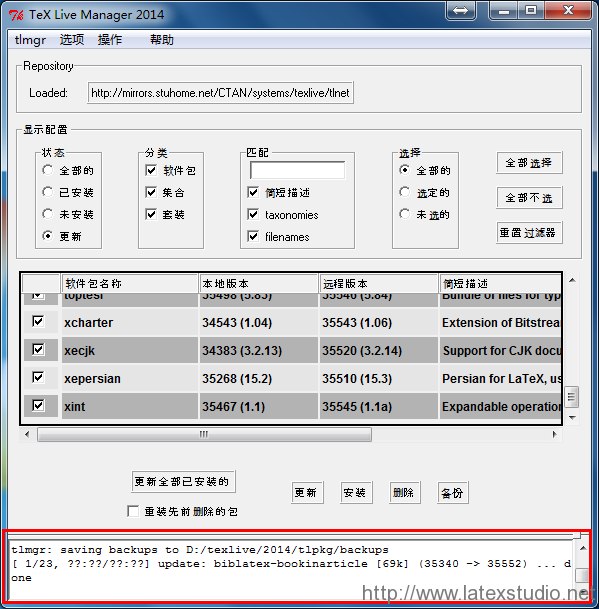Click the 简短描述 column header
The image size is (599, 609).
tap(500, 284)
